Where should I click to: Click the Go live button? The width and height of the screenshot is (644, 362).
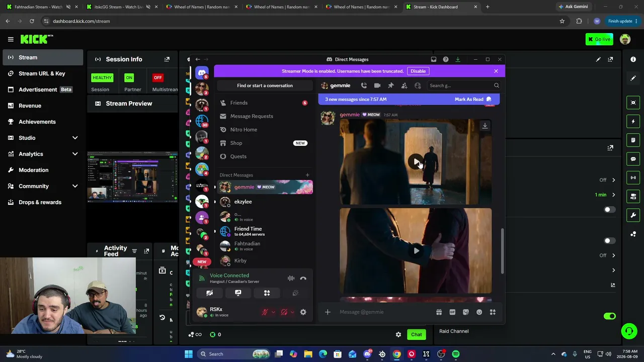click(x=599, y=39)
